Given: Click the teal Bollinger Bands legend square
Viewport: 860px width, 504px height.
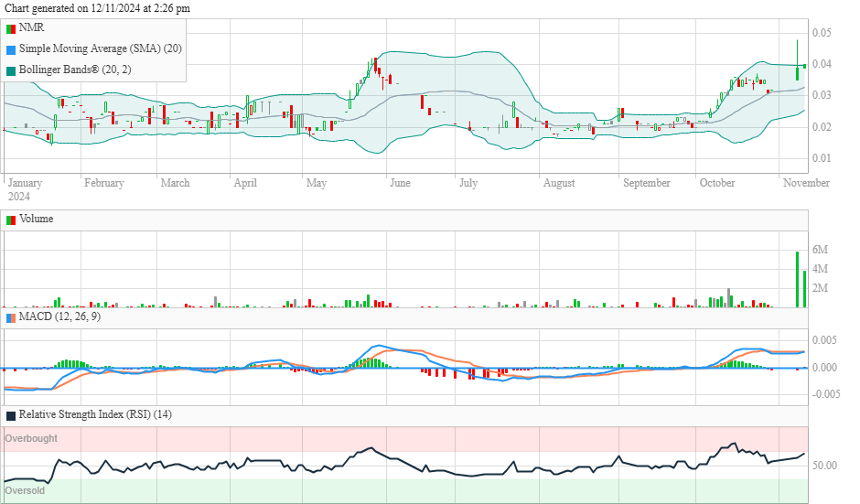Looking at the screenshot, I should [x=11, y=70].
